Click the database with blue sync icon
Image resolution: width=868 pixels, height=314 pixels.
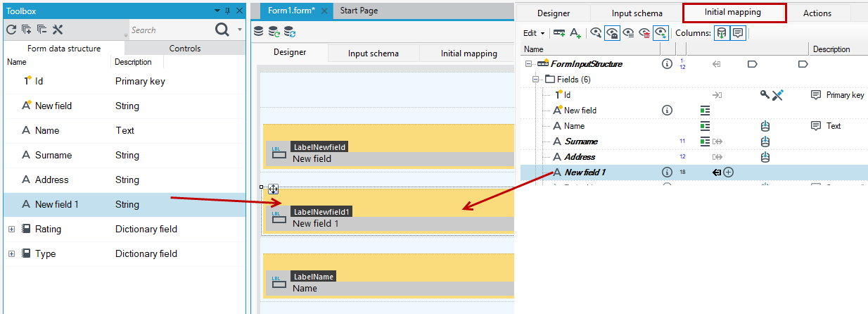[x=290, y=32]
